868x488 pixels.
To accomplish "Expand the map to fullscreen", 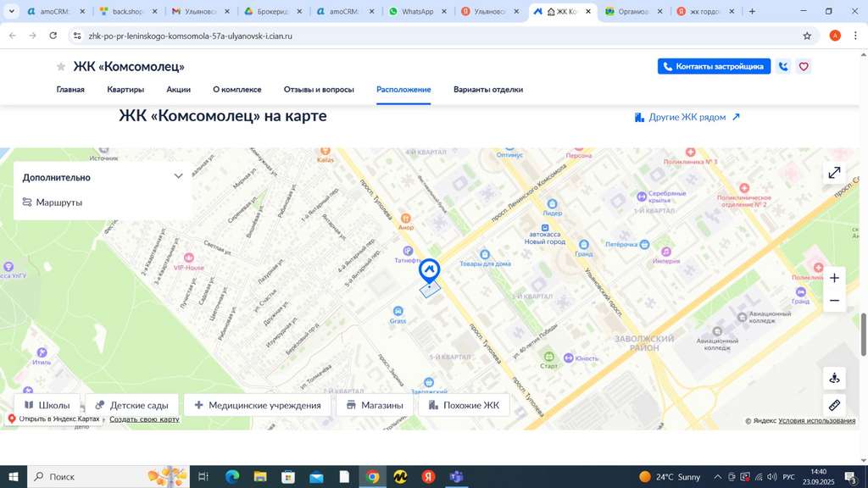I will [834, 173].
